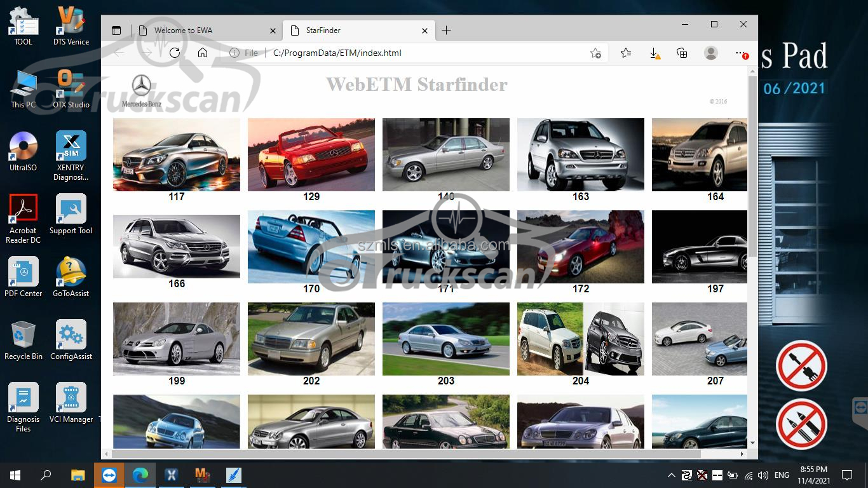Go to the browser home page
This screenshot has height=488, width=868.
tap(203, 53)
